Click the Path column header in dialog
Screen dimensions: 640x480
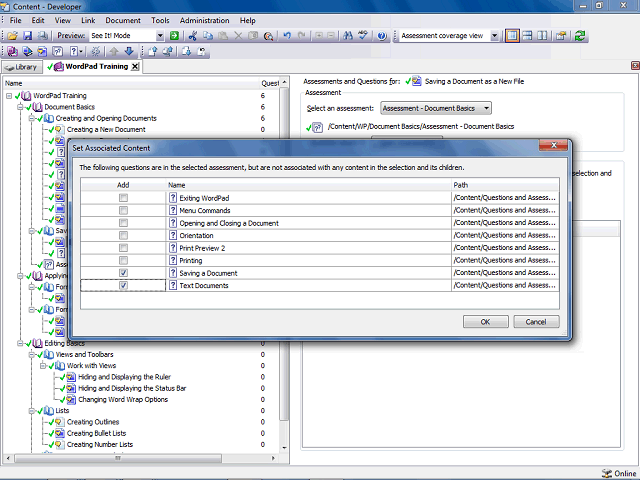click(505, 185)
